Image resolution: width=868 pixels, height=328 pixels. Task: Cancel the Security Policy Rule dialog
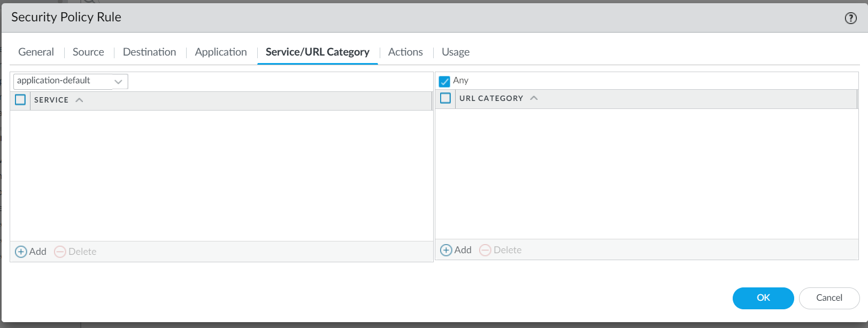point(829,298)
